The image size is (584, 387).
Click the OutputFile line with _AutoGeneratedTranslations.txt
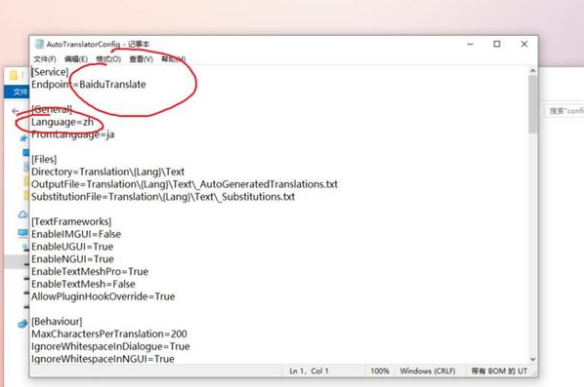(x=184, y=184)
